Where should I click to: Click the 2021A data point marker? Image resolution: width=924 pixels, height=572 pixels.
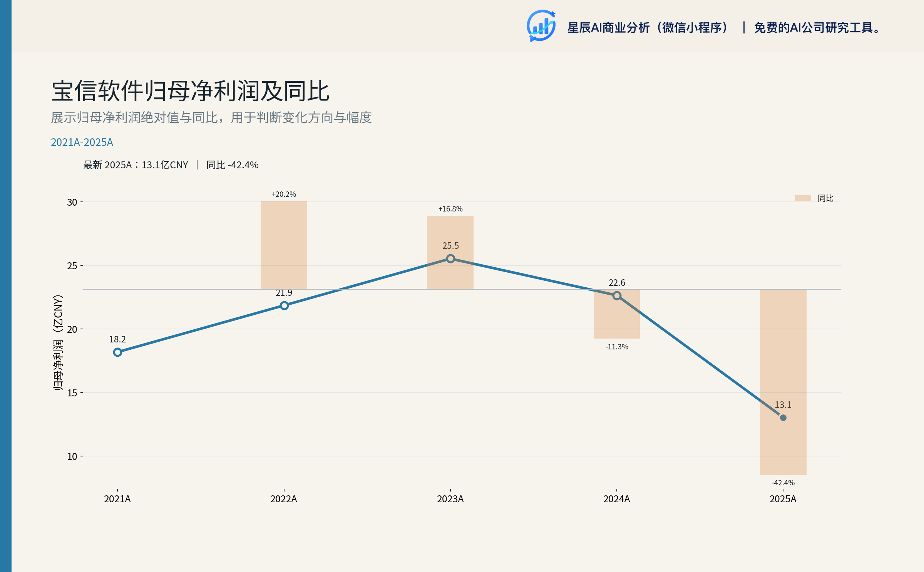[117, 352]
